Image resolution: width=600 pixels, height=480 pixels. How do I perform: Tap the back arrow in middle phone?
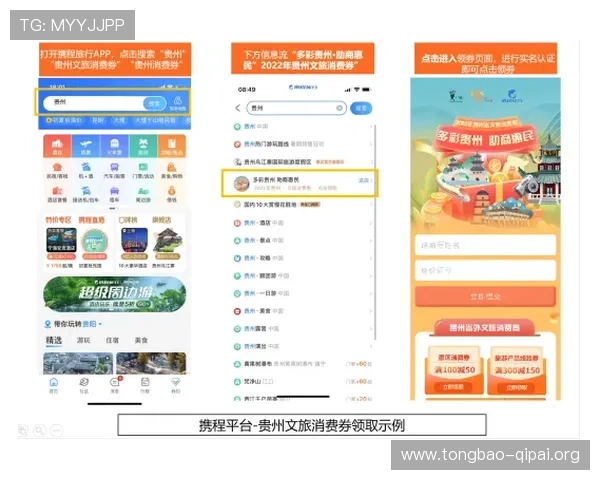pyautogui.click(x=238, y=108)
